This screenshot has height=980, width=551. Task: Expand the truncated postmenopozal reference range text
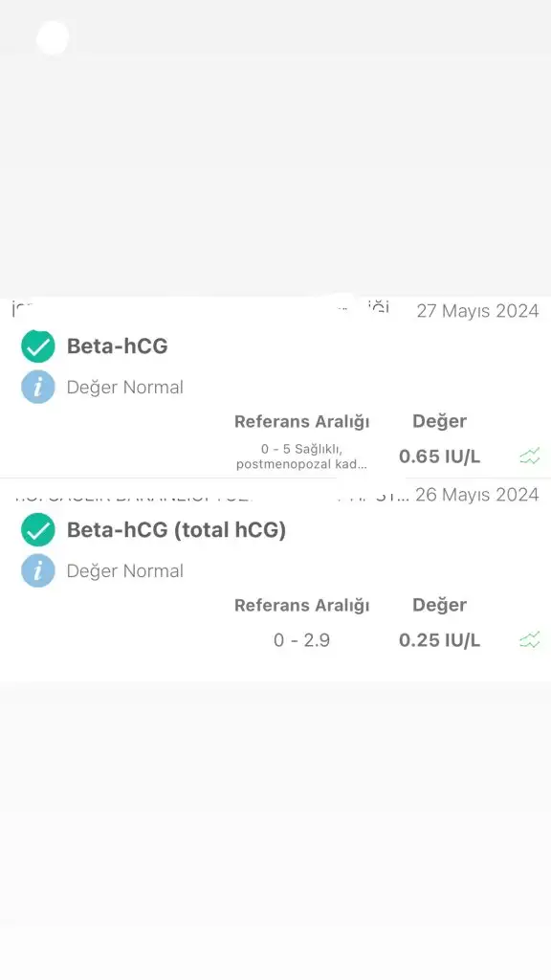[x=301, y=457]
